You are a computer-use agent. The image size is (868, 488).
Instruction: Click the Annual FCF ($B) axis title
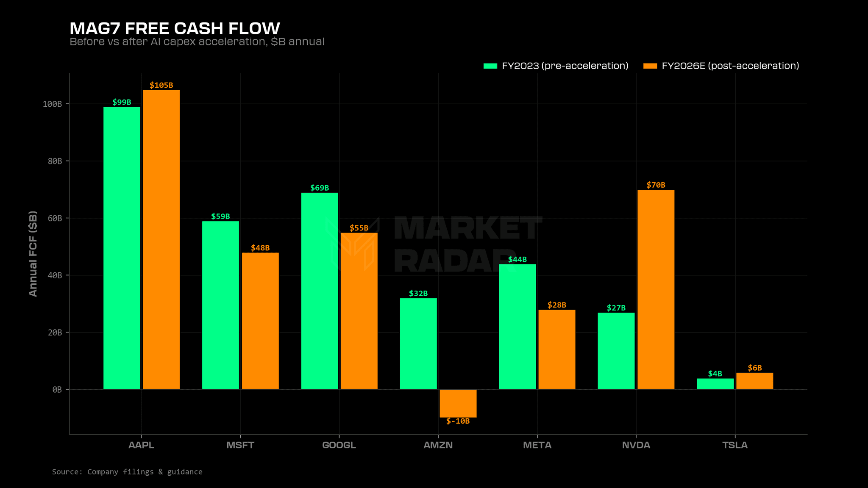(x=33, y=254)
